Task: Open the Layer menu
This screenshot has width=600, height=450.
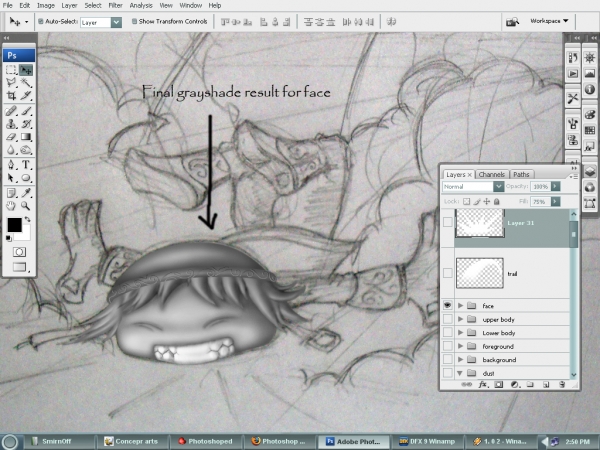Action: pos(69,5)
